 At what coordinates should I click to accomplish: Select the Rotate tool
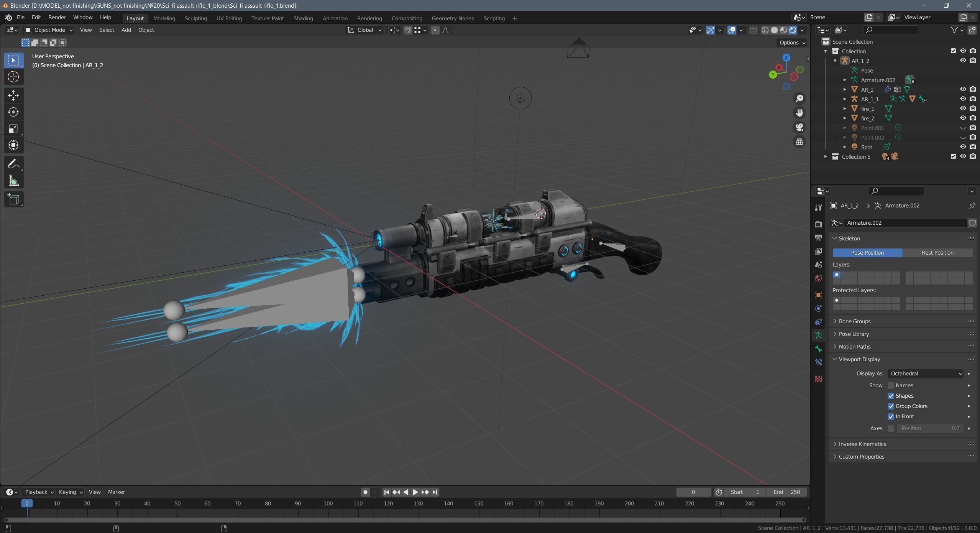click(x=13, y=112)
